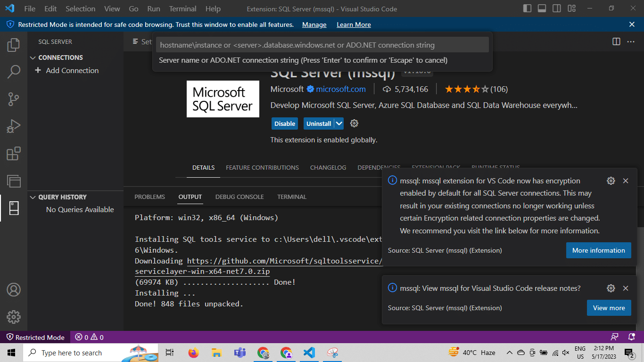Open the CHANGELOG tab

coord(328,167)
